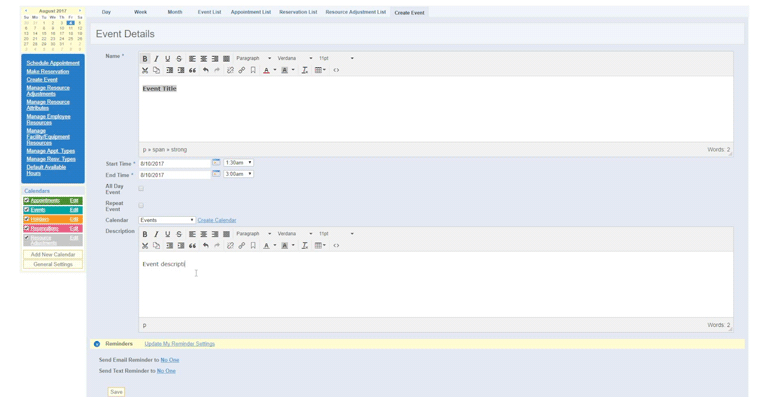The height and width of the screenshot is (397, 768).
Task: Increase indent in the Description editor
Action: click(x=181, y=246)
